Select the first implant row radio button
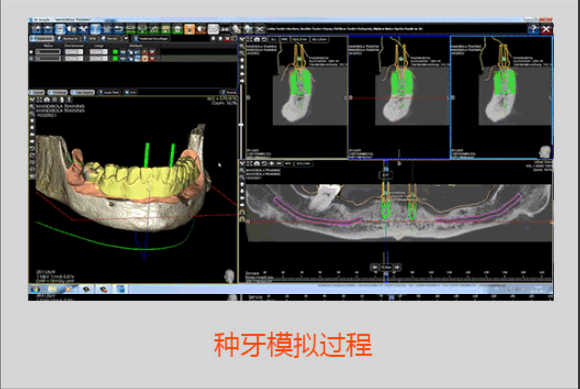This screenshot has width=580, height=389. [31, 52]
